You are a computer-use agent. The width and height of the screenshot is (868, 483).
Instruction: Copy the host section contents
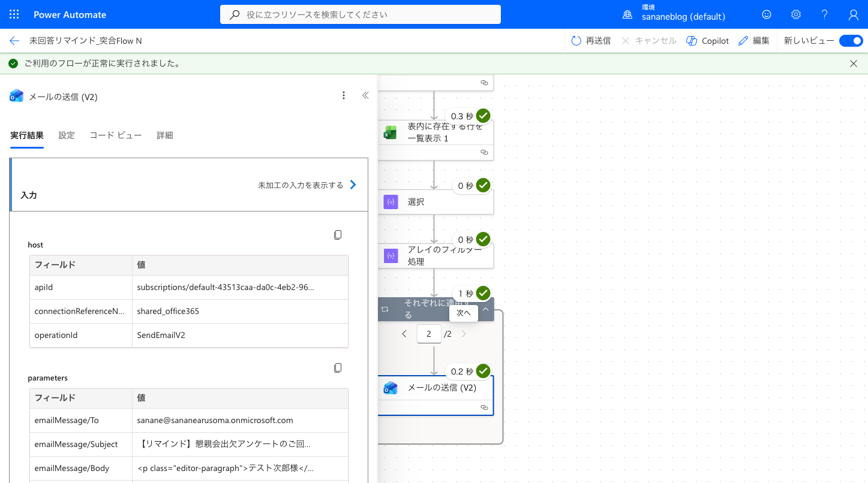(x=338, y=235)
